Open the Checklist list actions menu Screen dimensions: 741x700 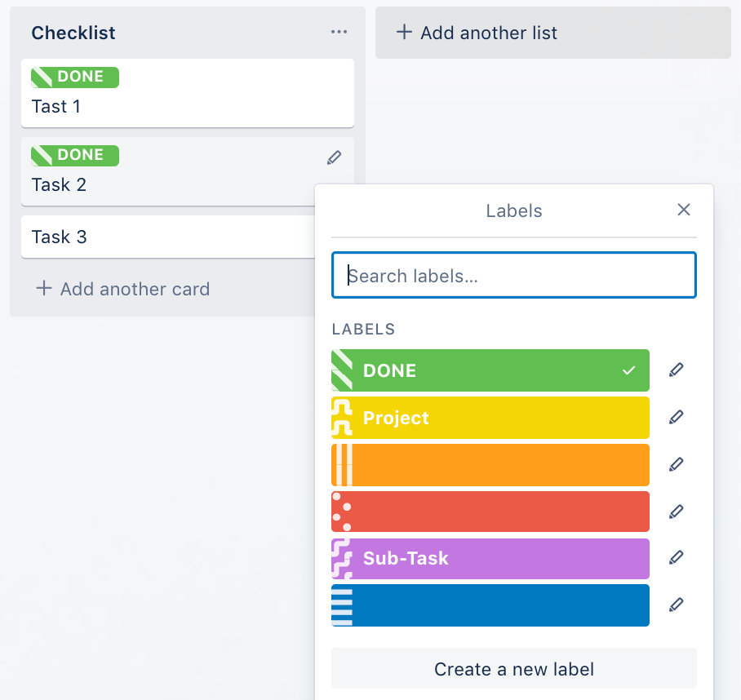point(339,33)
